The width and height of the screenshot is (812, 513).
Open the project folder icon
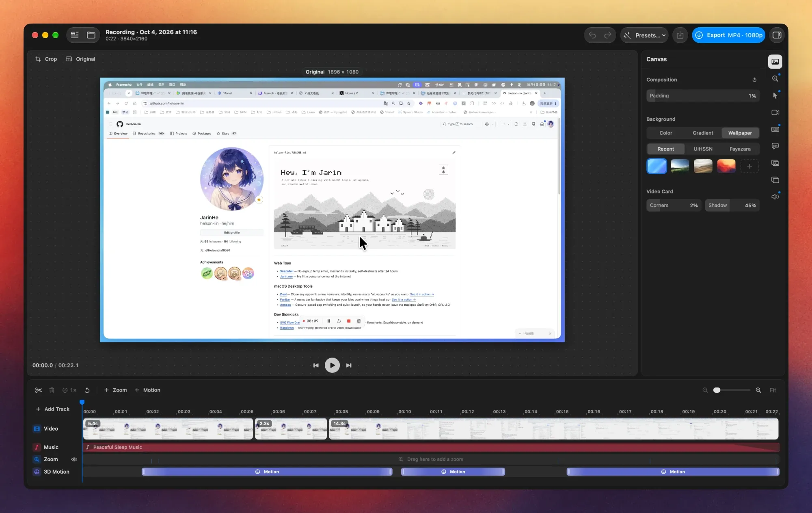click(x=91, y=35)
